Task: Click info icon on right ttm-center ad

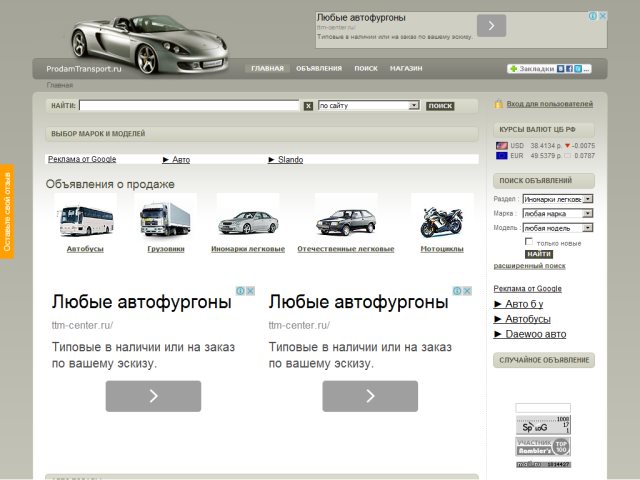Action: (457, 291)
